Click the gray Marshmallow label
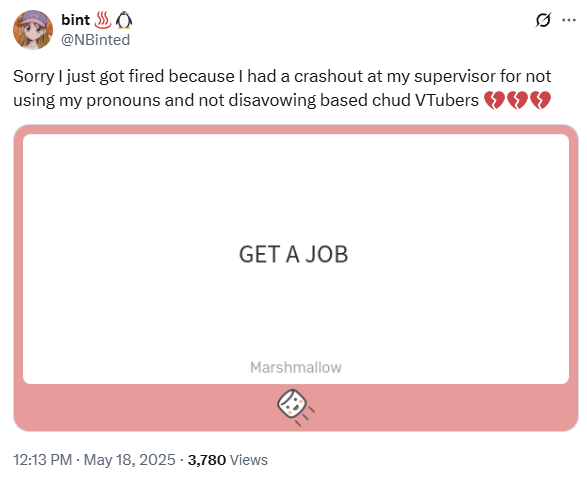This screenshot has width=587, height=482. coord(296,367)
